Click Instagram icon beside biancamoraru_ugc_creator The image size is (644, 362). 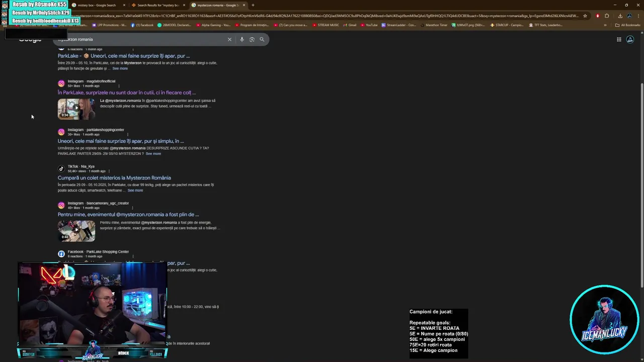pos(61,206)
